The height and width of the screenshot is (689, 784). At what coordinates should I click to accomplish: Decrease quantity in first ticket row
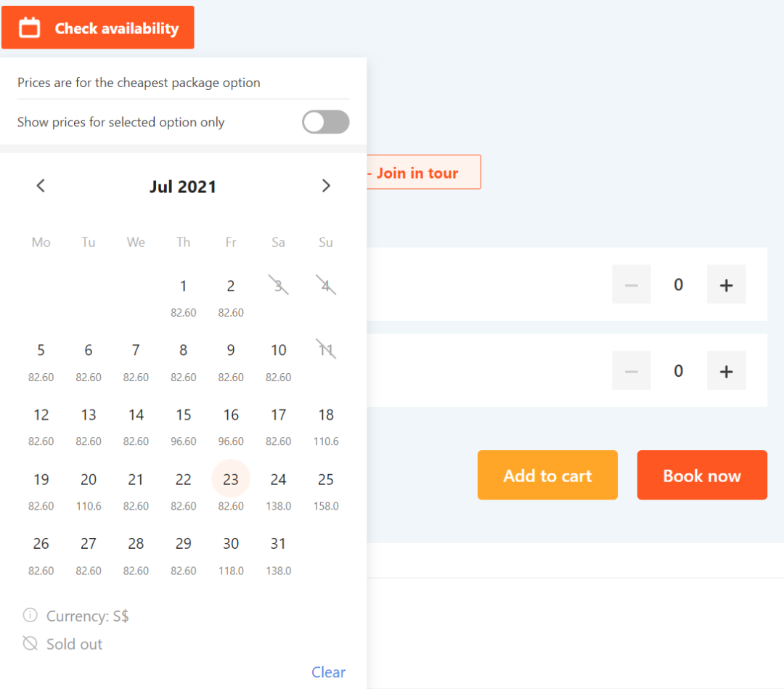(x=632, y=285)
